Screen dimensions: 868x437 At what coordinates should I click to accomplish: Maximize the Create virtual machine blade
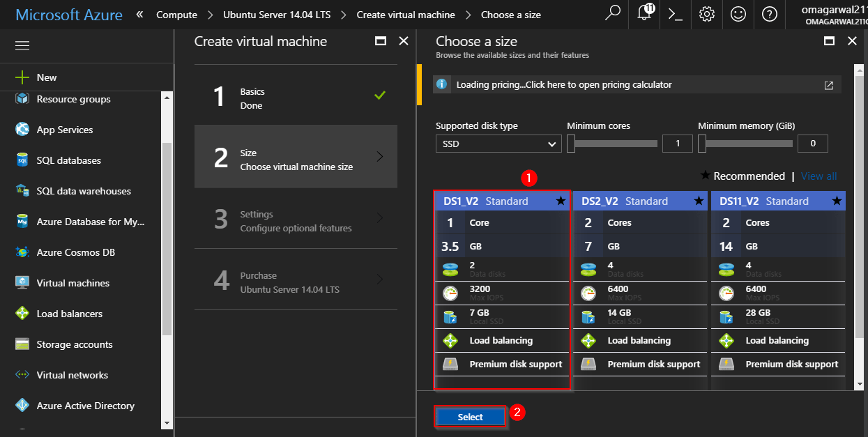pyautogui.click(x=381, y=41)
